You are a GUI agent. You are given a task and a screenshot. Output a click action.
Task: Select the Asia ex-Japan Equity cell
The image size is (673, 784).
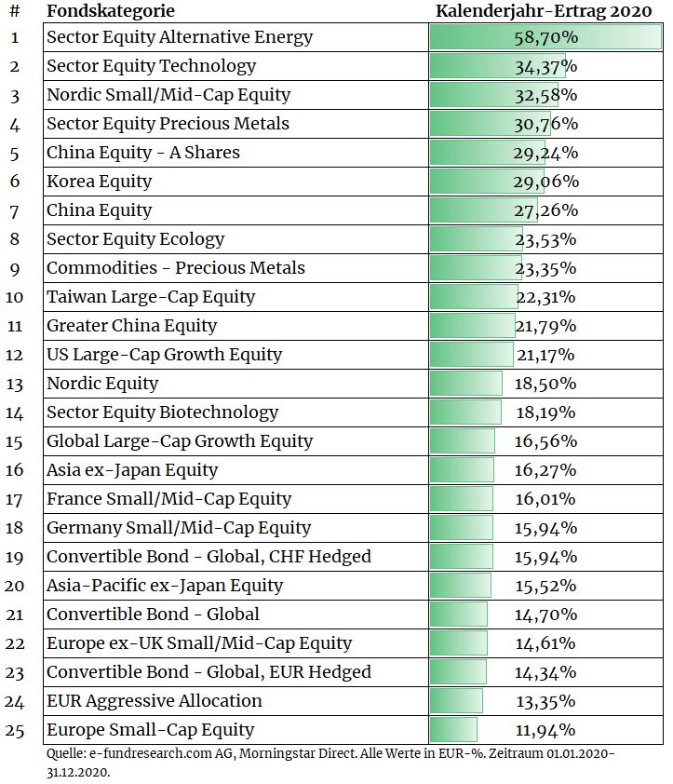click(236, 470)
